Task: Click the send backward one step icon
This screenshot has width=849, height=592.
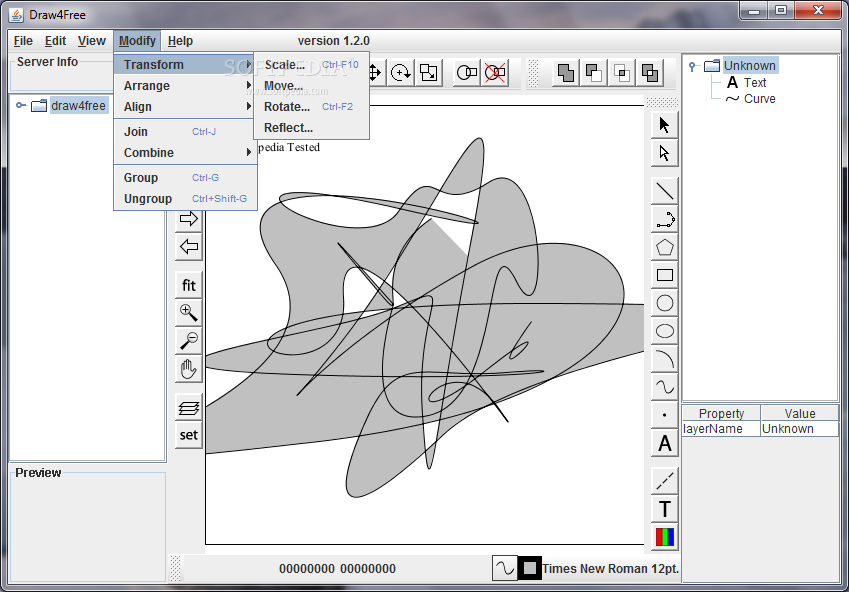Action: coord(622,73)
